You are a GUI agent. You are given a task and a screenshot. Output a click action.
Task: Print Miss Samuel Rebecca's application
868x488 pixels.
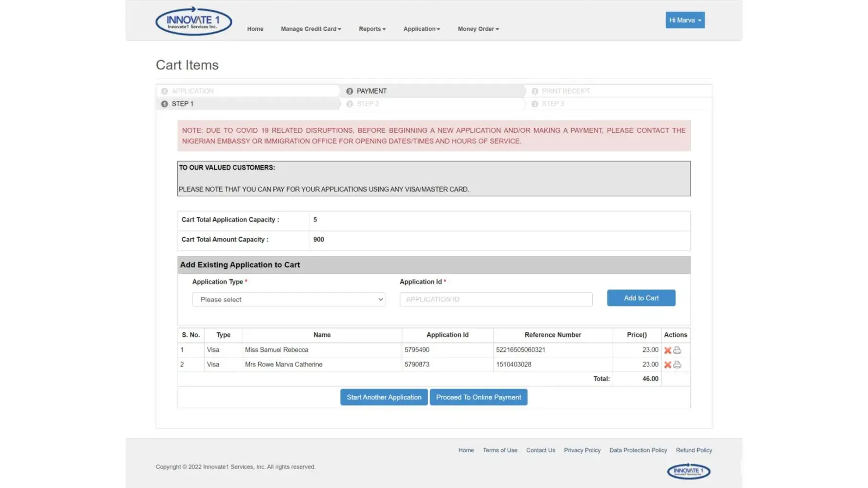coord(677,350)
